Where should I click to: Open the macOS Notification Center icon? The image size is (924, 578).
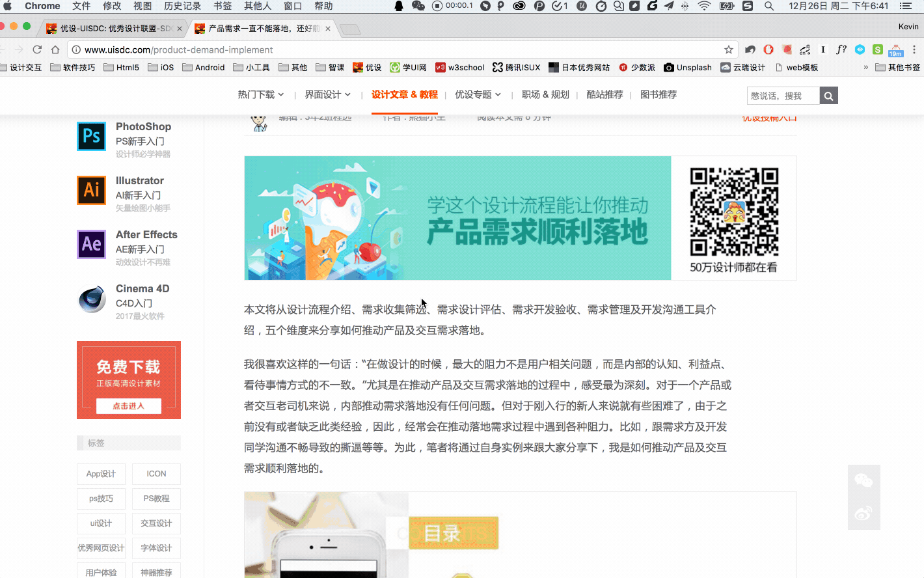pyautogui.click(x=905, y=6)
